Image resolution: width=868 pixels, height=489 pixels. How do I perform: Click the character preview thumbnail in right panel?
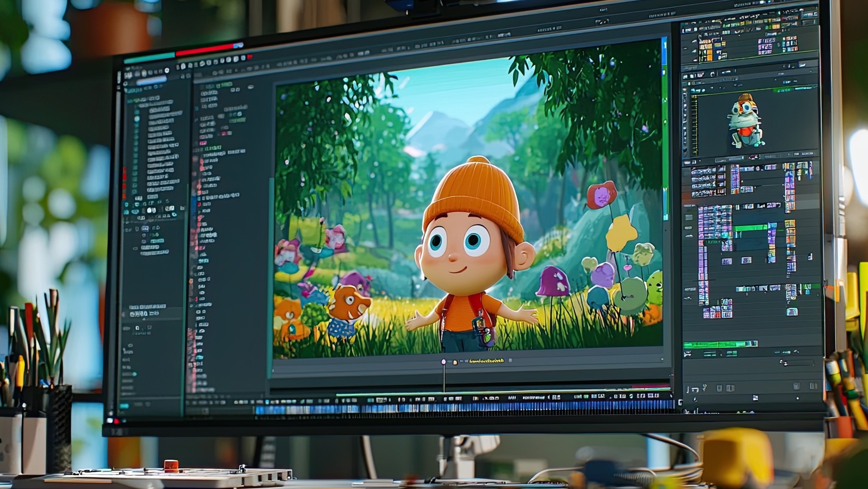(746, 121)
